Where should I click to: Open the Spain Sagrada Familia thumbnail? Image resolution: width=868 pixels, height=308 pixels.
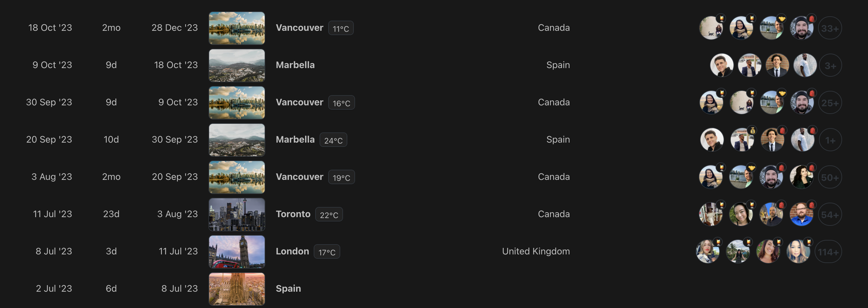coord(237,289)
